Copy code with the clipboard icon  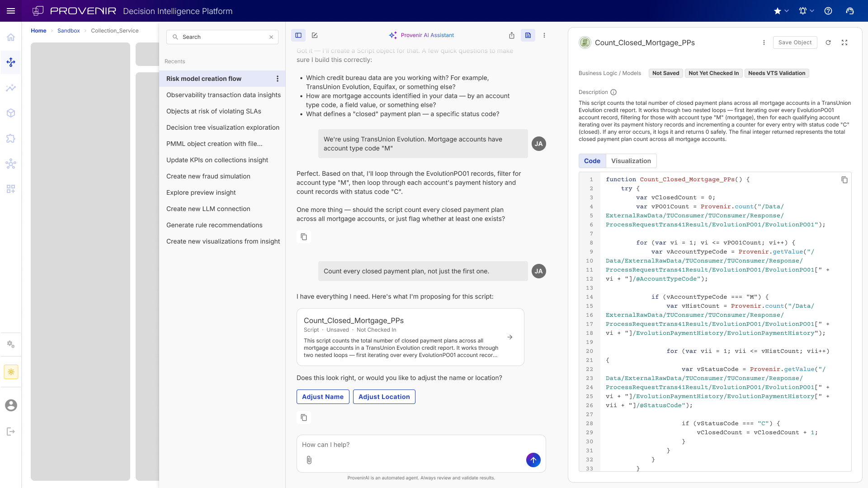[844, 180]
